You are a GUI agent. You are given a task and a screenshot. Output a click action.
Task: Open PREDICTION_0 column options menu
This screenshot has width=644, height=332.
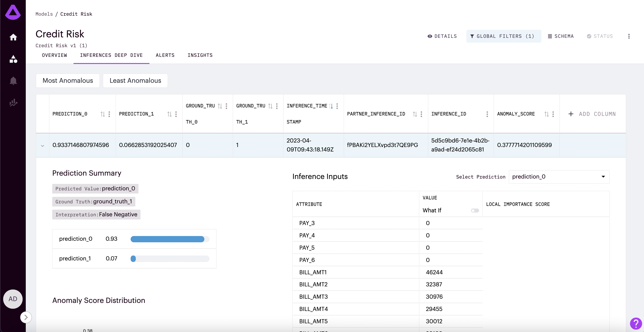(109, 114)
